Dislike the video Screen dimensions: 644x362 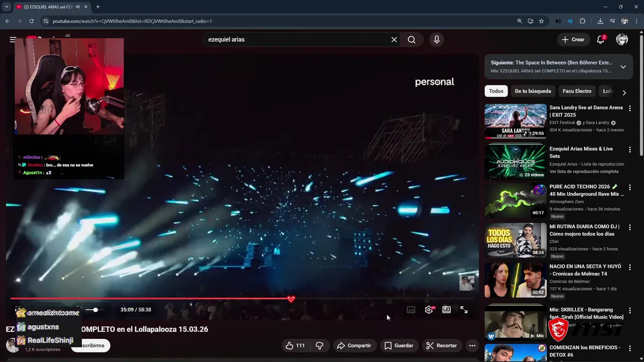coord(319,345)
